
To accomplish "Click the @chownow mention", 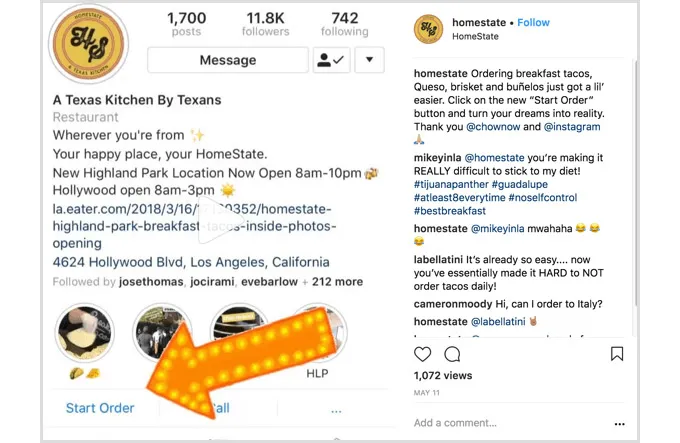I will [x=493, y=127].
